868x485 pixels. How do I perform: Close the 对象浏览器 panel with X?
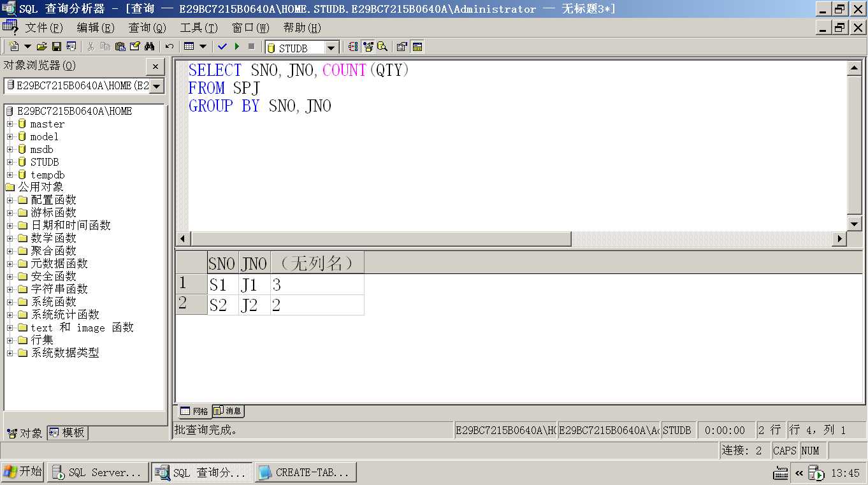pyautogui.click(x=156, y=66)
